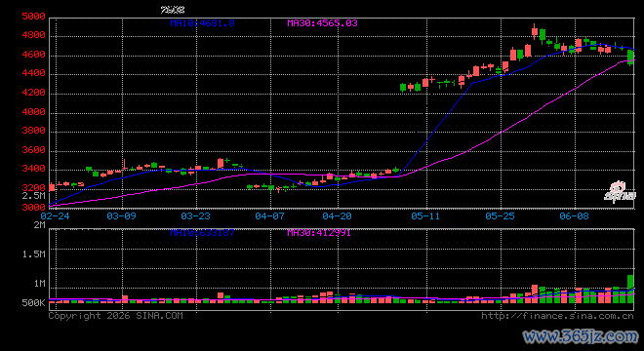Viewport: 644px width, 351px height.
Task: Click the 3200 price axis label
Action: pyautogui.click(x=34, y=188)
